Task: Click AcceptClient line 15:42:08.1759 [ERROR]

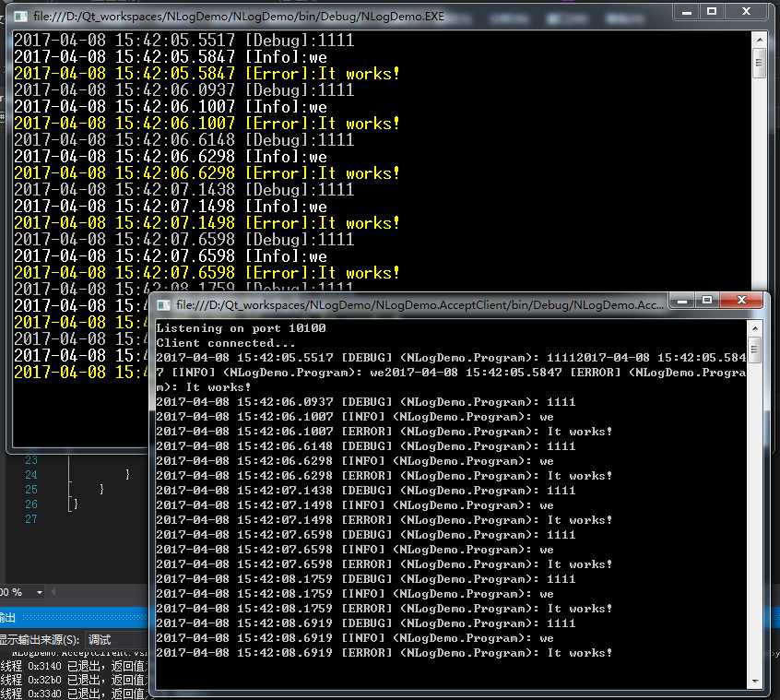Action: (384, 609)
